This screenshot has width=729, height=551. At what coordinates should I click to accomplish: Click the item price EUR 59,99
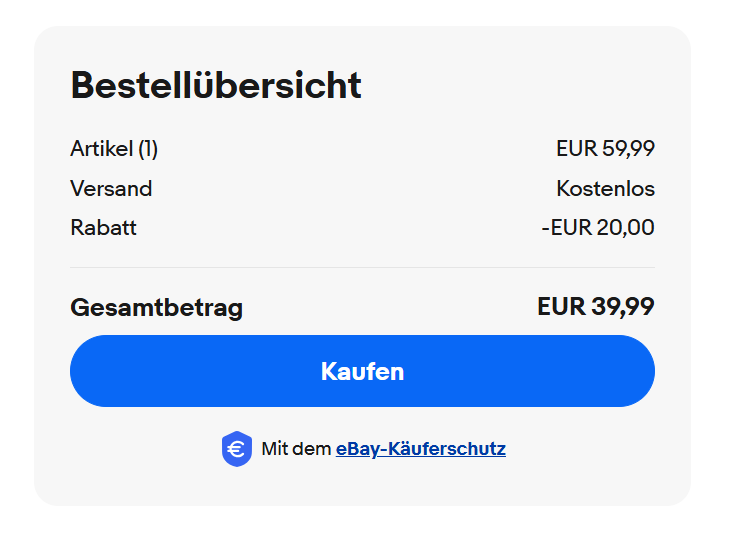pos(605,149)
